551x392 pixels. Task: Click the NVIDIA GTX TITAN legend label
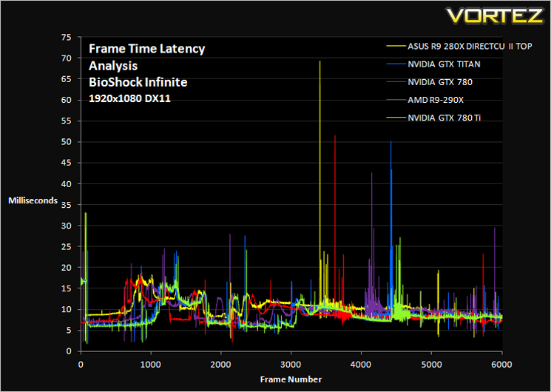click(444, 64)
